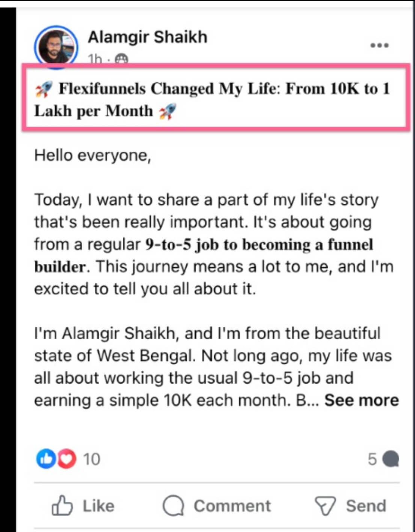Open the 5 comments count
Screen dimensions: 415x532
[x=372, y=459]
